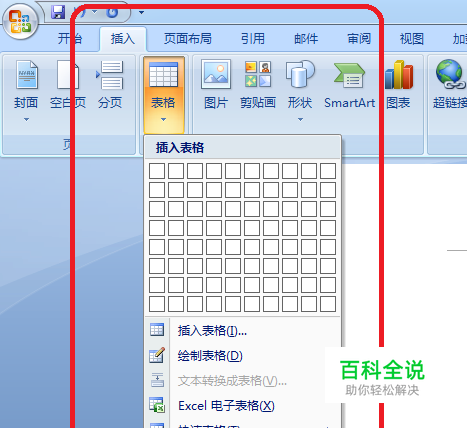Expand the 形状 dropdown arrow
Image resolution: width=467 pixels, height=428 pixels.
(x=300, y=119)
